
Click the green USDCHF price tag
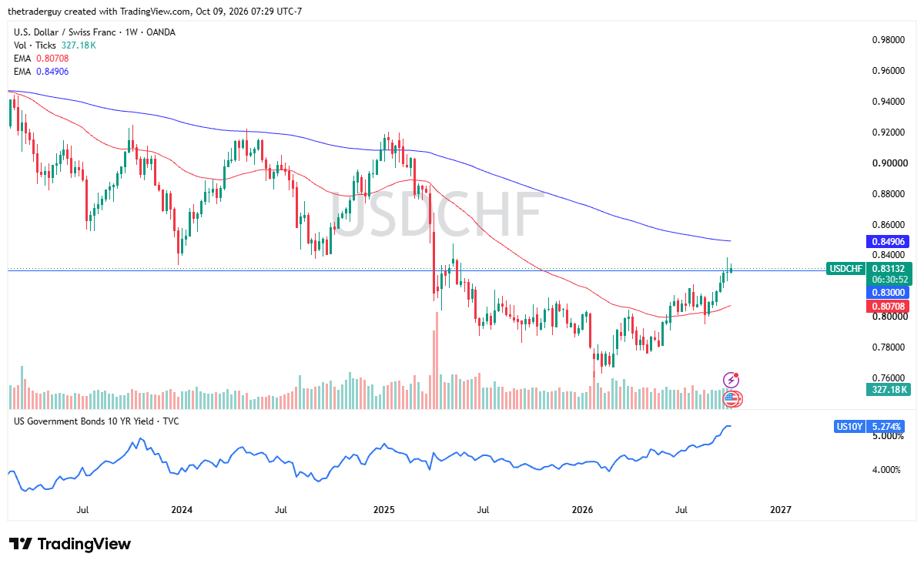pyautogui.click(x=847, y=269)
